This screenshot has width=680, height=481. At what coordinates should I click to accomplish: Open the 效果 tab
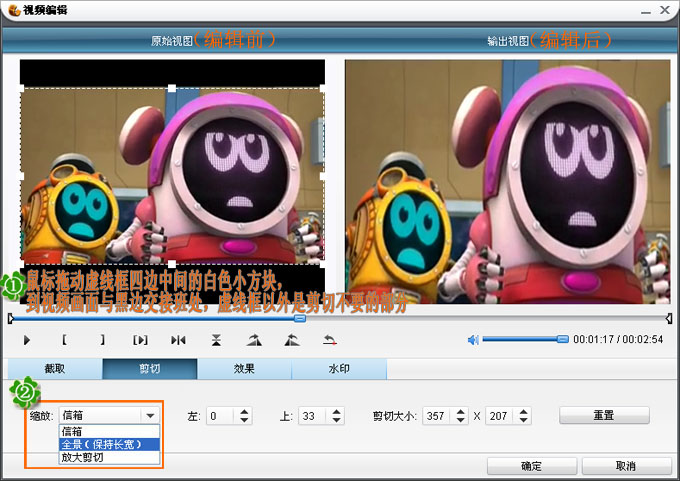244,369
